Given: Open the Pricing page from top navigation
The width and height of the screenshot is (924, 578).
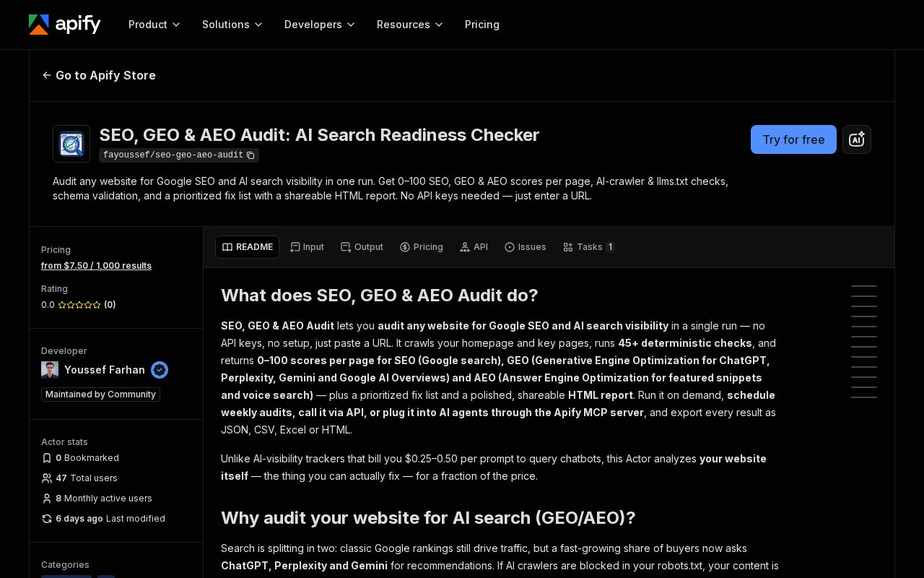Looking at the screenshot, I should click(x=482, y=25).
